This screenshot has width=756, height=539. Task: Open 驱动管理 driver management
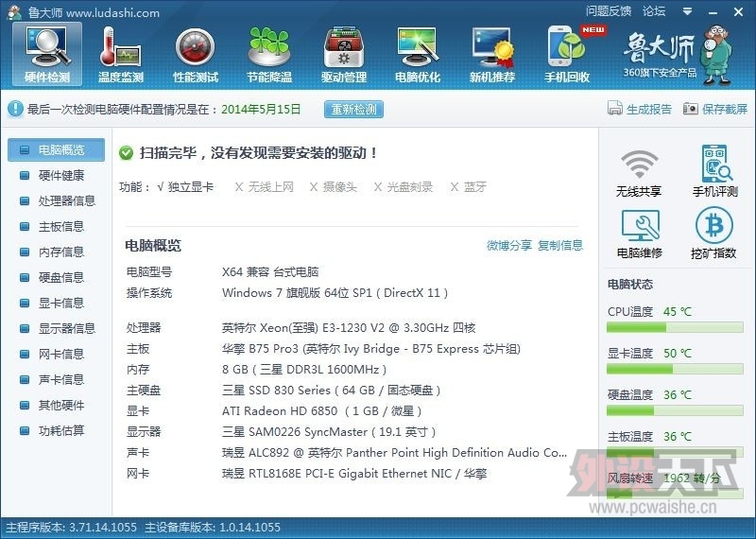(x=344, y=55)
